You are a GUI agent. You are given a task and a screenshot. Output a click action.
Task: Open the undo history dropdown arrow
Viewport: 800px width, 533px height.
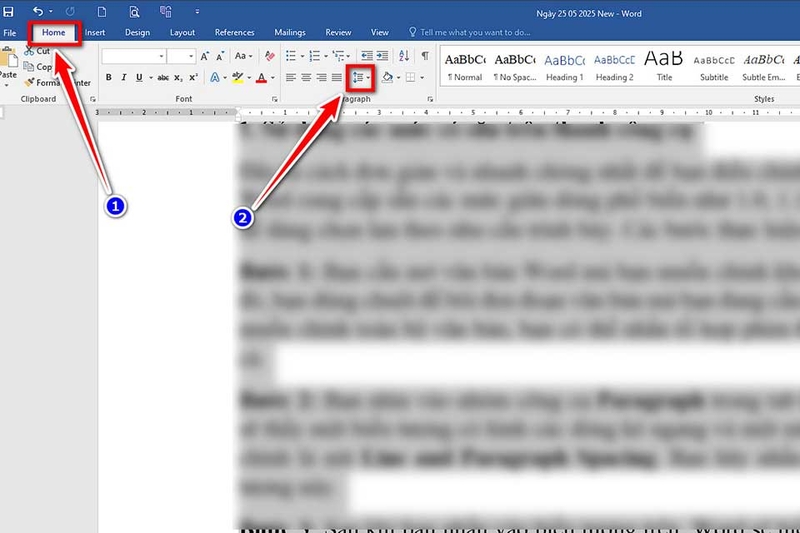coord(51,11)
